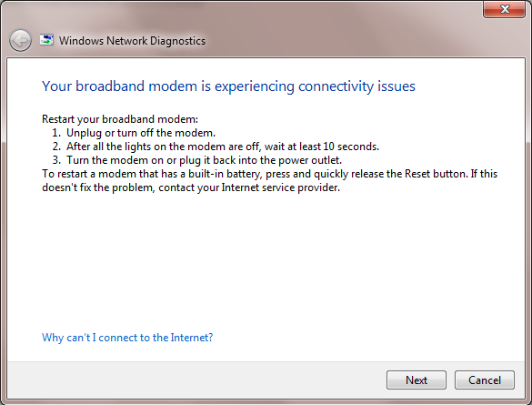Click the gray footer area left of Next
Screen dimensions: 532x405
click(x=196, y=380)
